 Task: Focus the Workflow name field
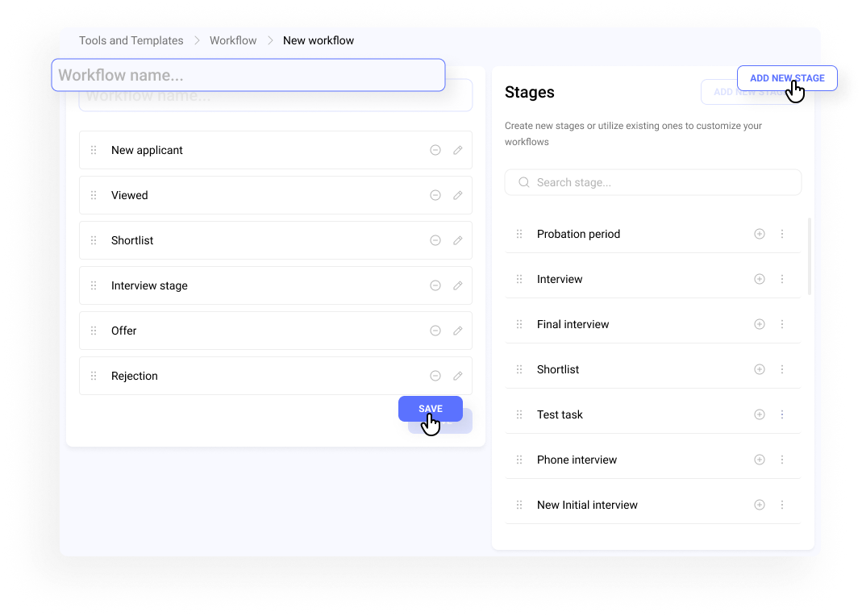click(x=248, y=75)
